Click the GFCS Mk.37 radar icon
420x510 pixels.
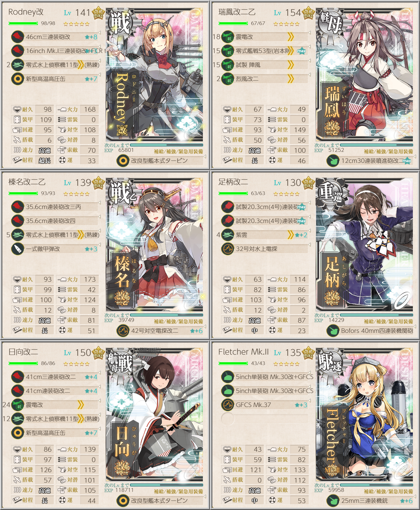228,405
